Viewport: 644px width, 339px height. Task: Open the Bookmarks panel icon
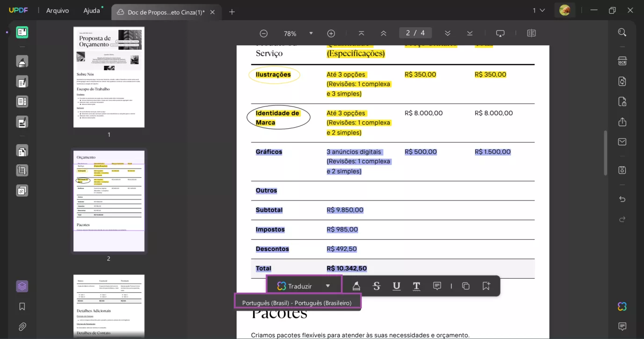click(x=22, y=307)
